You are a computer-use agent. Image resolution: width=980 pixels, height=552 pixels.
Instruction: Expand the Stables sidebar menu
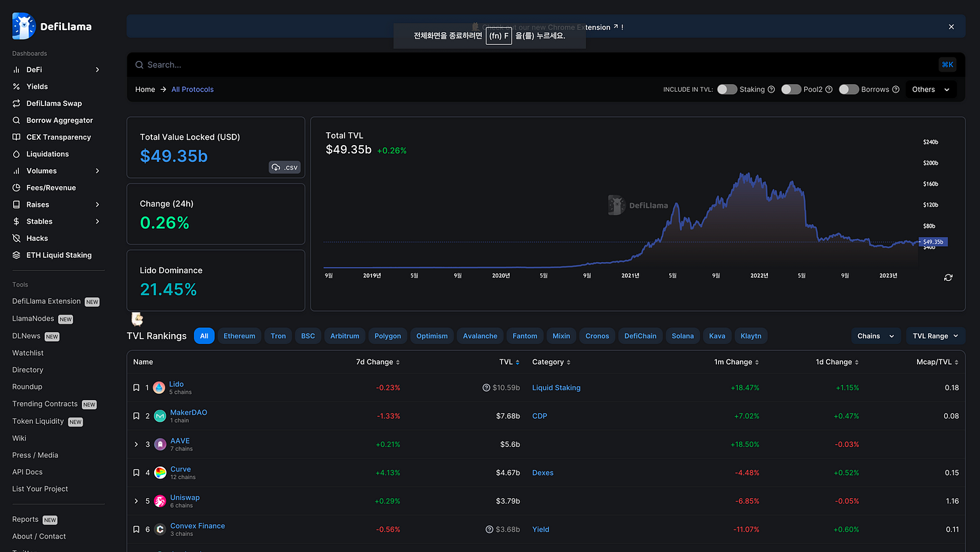point(97,221)
